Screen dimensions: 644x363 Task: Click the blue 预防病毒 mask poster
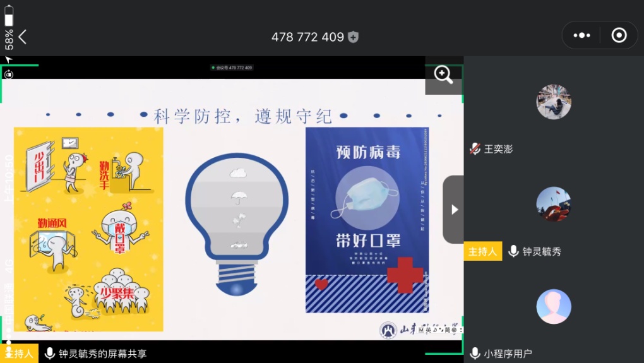367,220
